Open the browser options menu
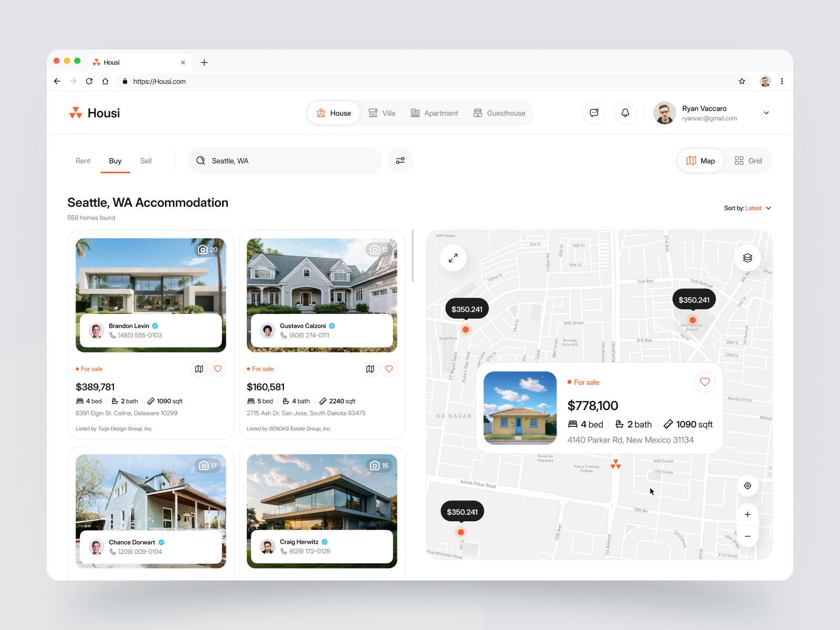 click(x=782, y=81)
